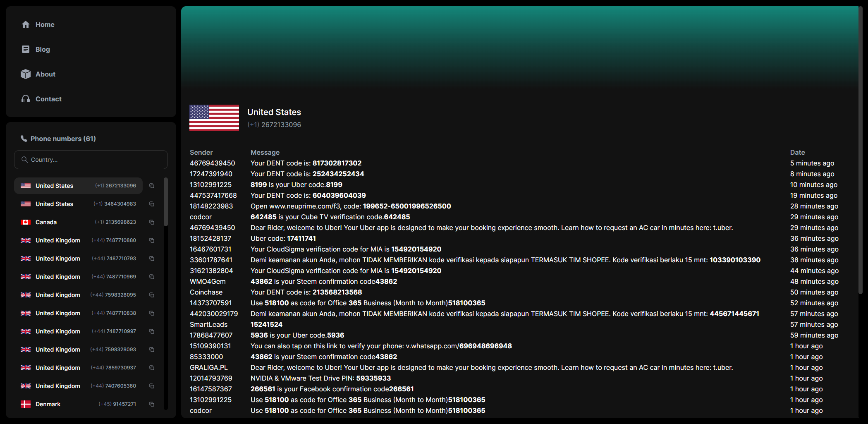This screenshot has width=868, height=424.
Task: Click the large United States flag image
Action: click(214, 118)
